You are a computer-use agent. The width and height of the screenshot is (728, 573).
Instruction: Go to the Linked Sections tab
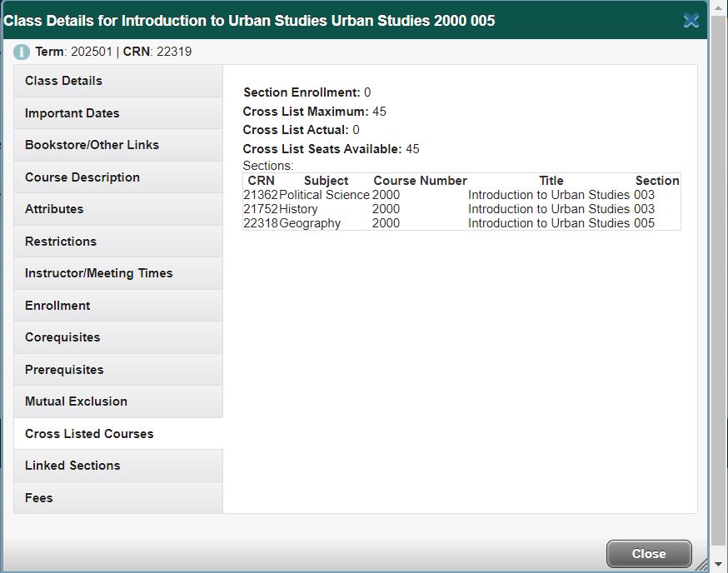coord(118,466)
